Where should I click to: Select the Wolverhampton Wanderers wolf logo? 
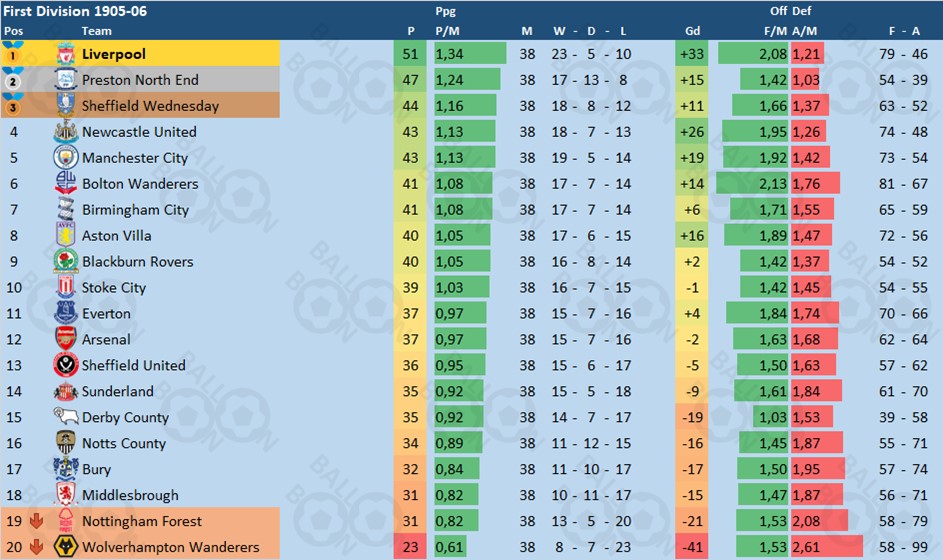pos(66,547)
